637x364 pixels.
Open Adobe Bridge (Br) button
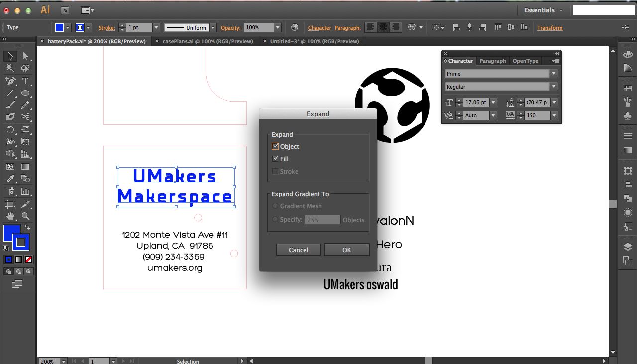pyautogui.click(x=65, y=10)
